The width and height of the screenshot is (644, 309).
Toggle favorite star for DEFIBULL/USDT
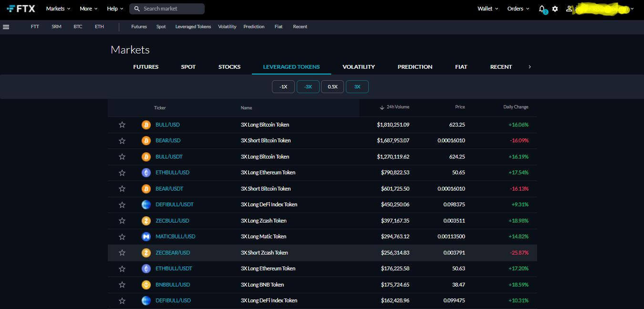(122, 204)
